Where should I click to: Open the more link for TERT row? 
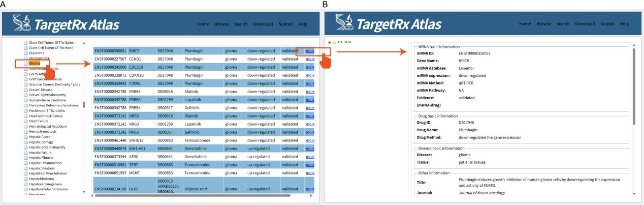(x=310, y=164)
